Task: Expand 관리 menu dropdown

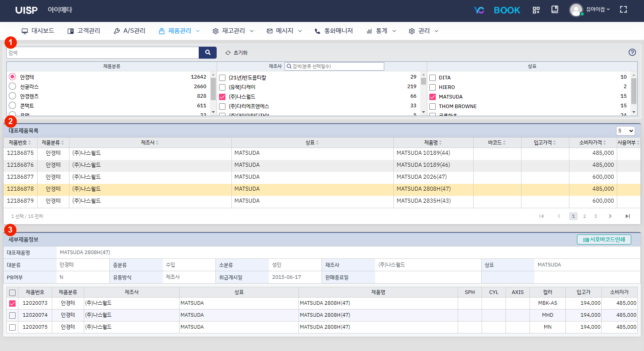Action: (424, 31)
